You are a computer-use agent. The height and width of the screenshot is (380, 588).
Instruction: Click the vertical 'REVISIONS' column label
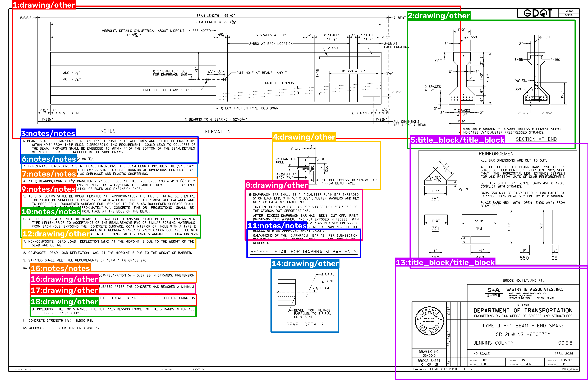point(449,339)
